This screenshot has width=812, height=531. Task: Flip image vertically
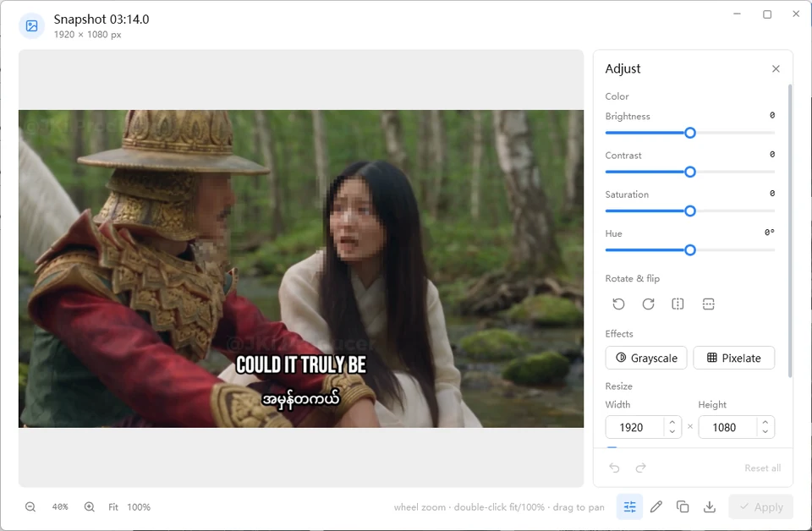[x=709, y=304]
